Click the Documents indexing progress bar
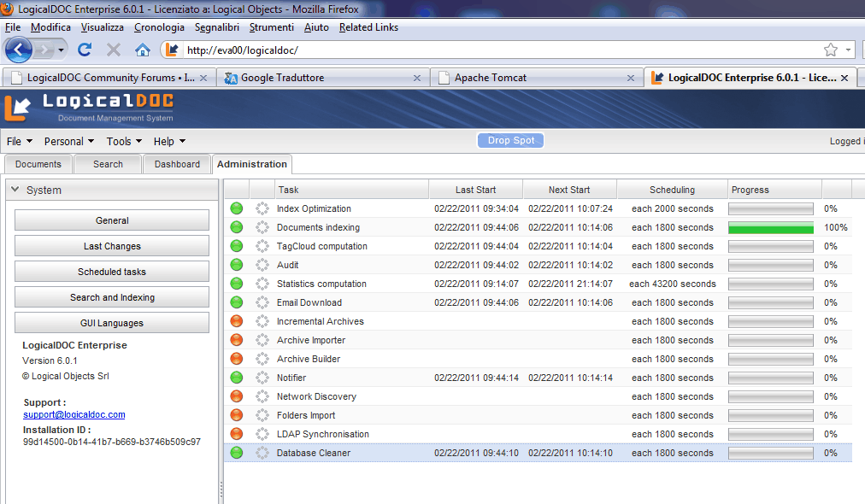865x504 pixels. tap(771, 227)
